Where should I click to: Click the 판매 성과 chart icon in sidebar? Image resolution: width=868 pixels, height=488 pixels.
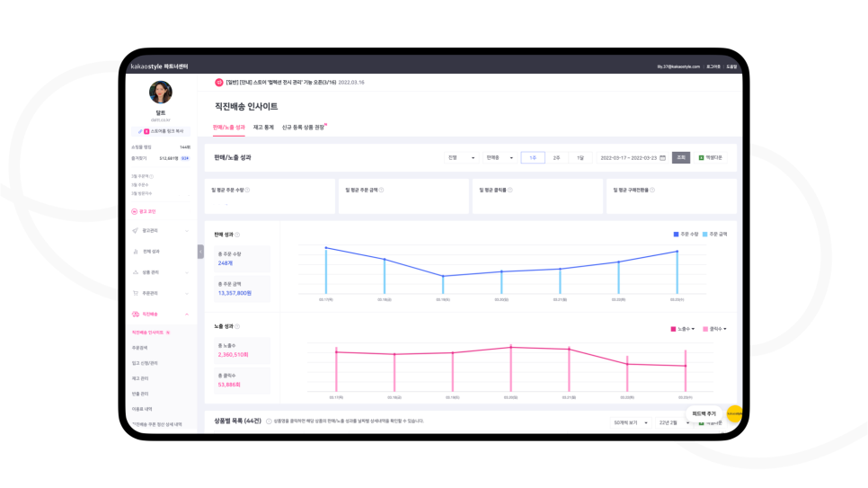[135, 252]
